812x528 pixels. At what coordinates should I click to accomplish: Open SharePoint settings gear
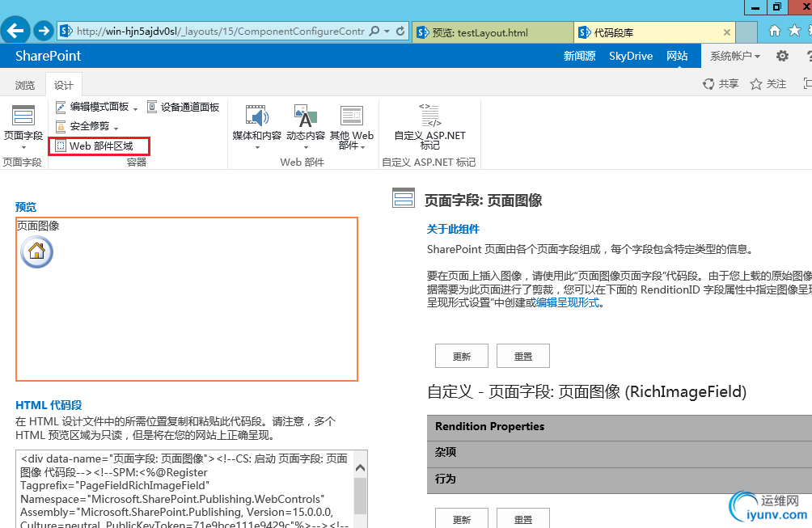tap(783, 56)
